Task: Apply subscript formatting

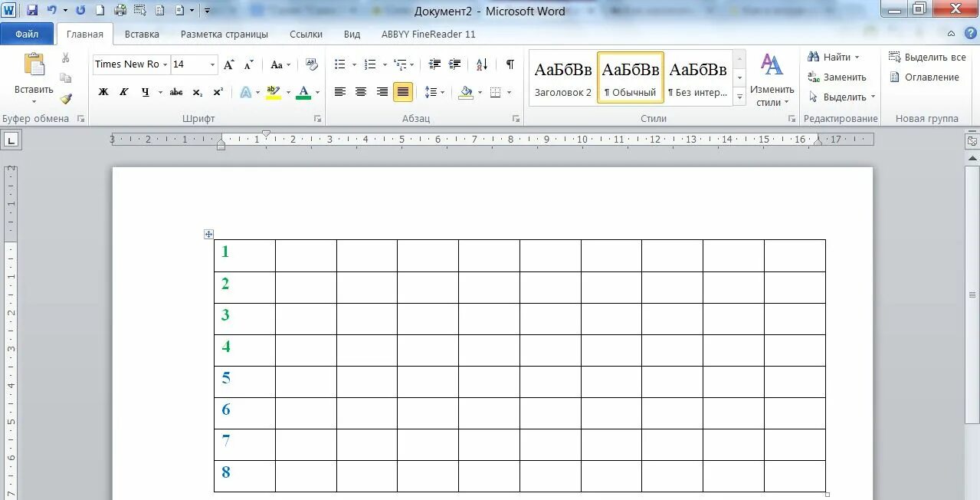Action: (x=197, y=92)
